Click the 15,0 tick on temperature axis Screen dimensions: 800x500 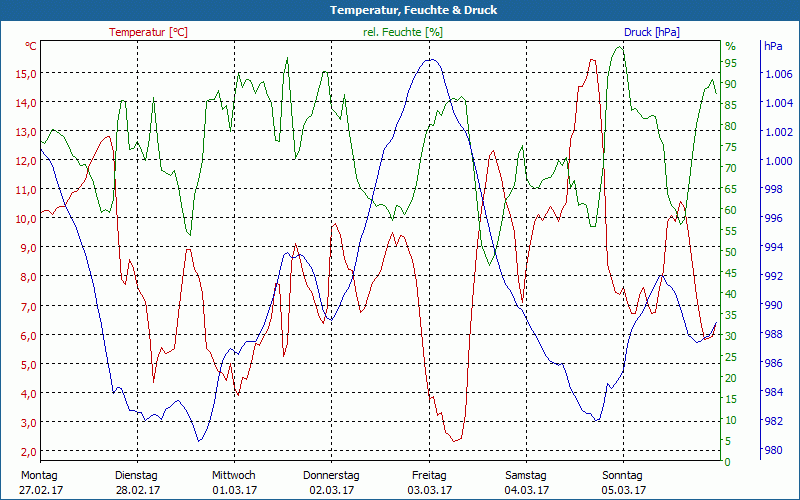[26, 73]
